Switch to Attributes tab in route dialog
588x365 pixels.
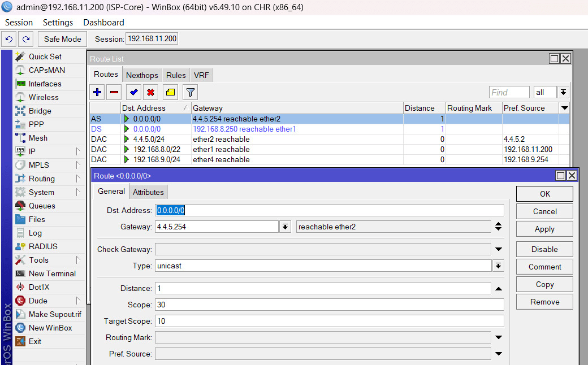148,192
